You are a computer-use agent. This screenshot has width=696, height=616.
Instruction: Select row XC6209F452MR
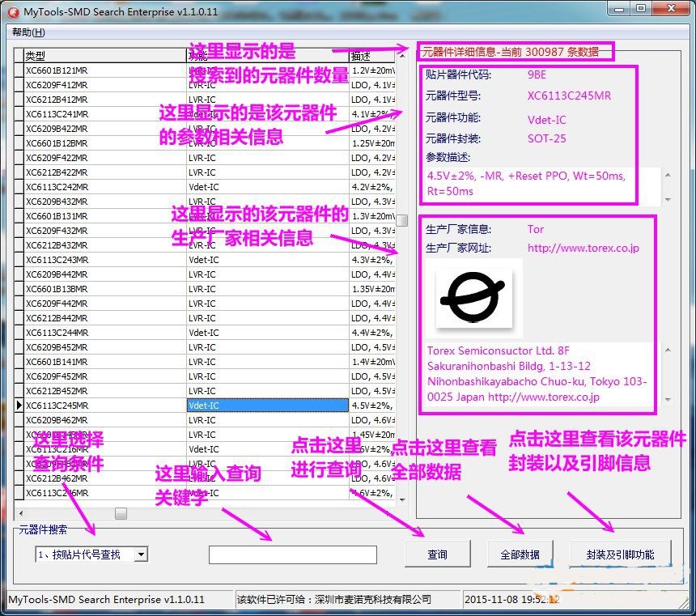204,376
